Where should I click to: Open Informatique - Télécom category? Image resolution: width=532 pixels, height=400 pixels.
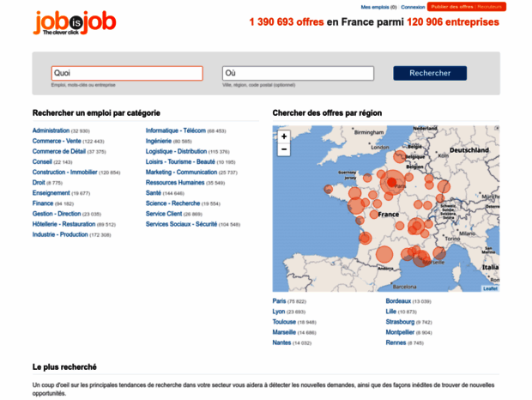[x=176, y=130]
